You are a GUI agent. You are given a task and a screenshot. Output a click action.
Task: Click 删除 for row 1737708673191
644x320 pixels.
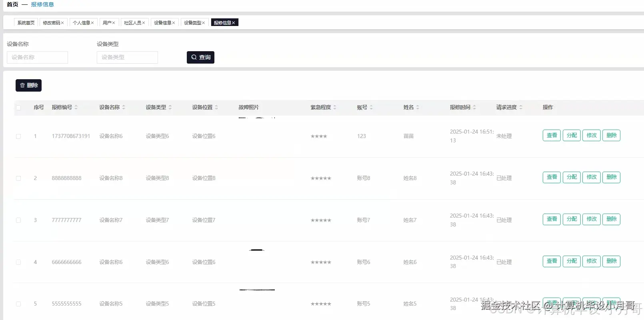611,136
